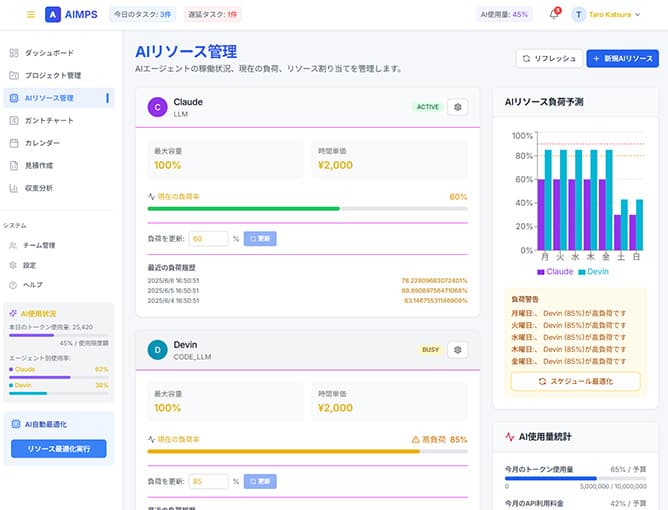Click the 新規AIリソース button

pos(622,58)
